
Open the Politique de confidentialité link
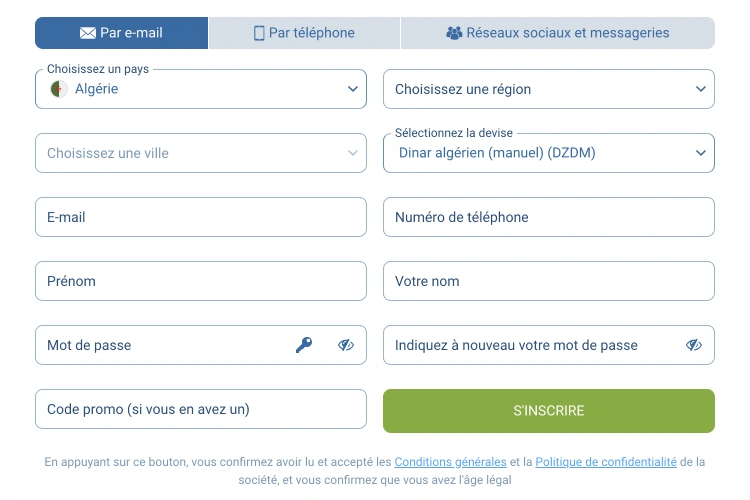606,462
